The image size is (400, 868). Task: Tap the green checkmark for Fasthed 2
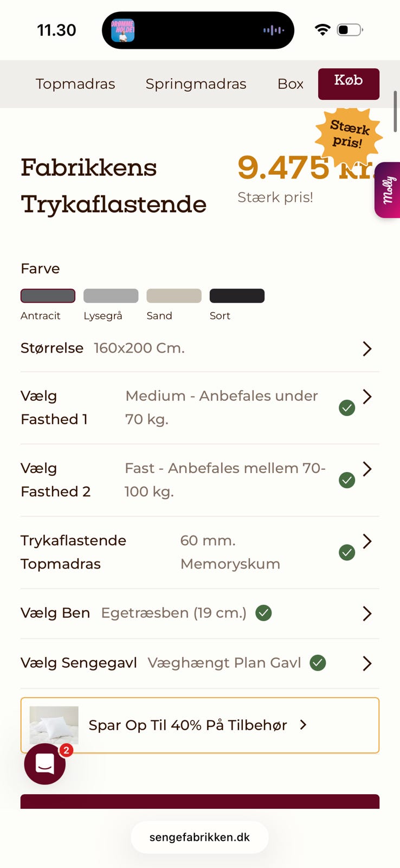click(x=347, y=480)
